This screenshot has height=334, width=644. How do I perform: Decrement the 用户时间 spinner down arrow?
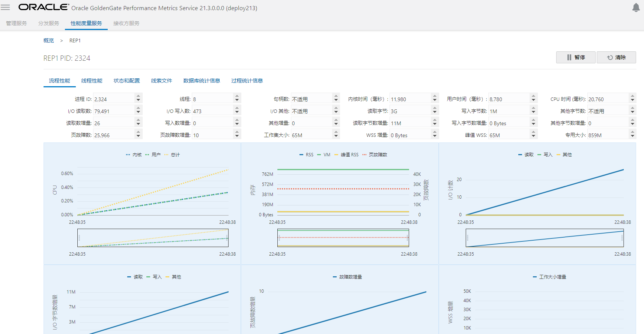(534, 100)
